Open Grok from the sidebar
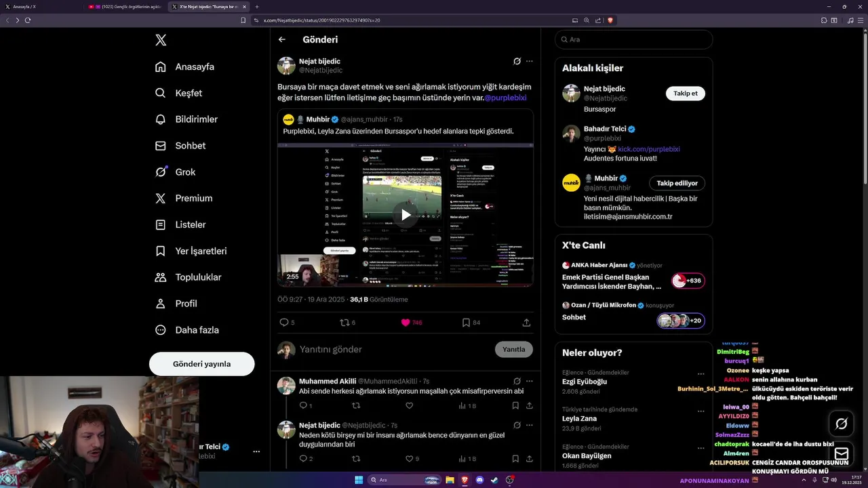This screenshot has width=868, height=488. click(176, 172)
